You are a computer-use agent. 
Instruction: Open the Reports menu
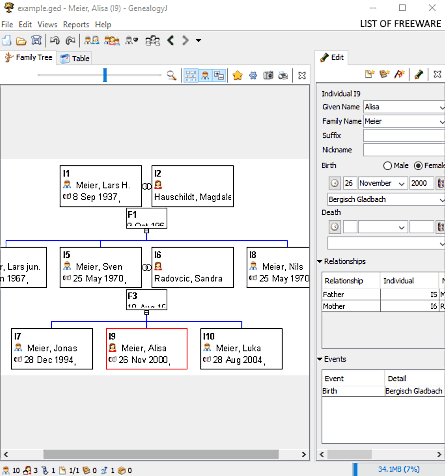(76, 24)
